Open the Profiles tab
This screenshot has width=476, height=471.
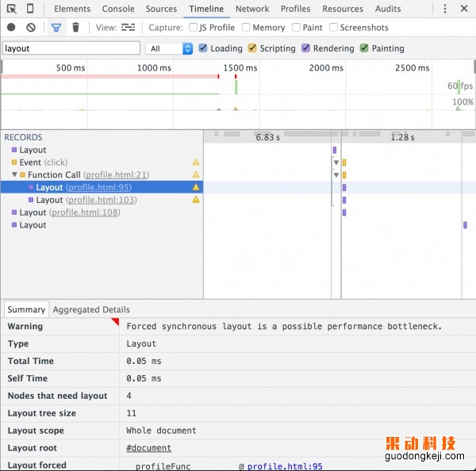295,9
